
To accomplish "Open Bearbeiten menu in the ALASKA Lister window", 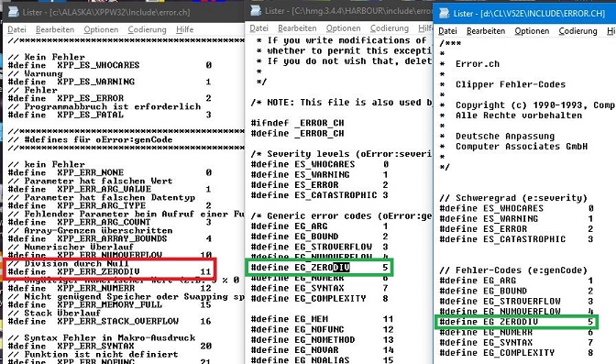I will pos(55,29).
